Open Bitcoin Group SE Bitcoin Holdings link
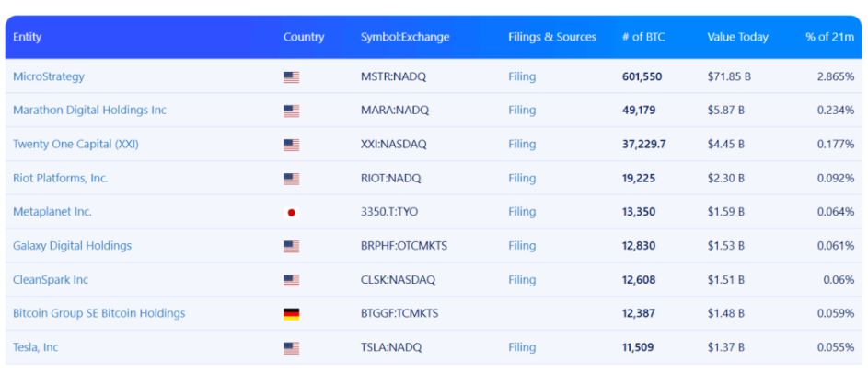The image size is (868, 374). click(98, 313)
